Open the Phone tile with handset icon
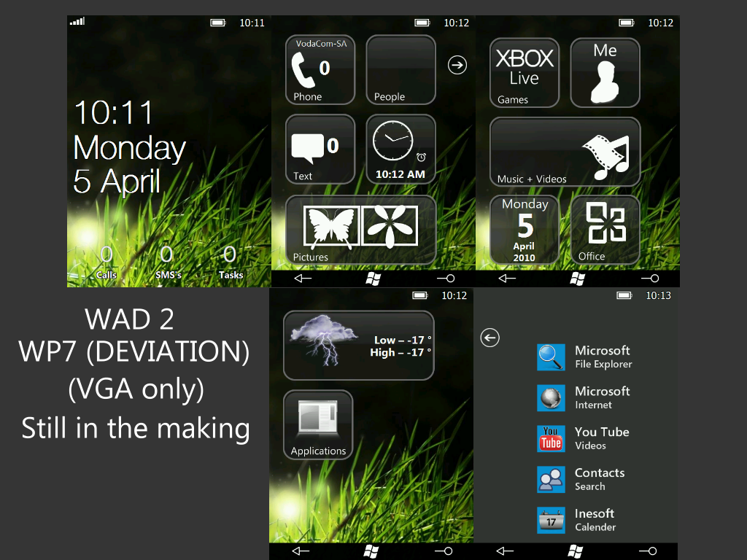Viewport: 747px width, 560px height. pos(320,70)
